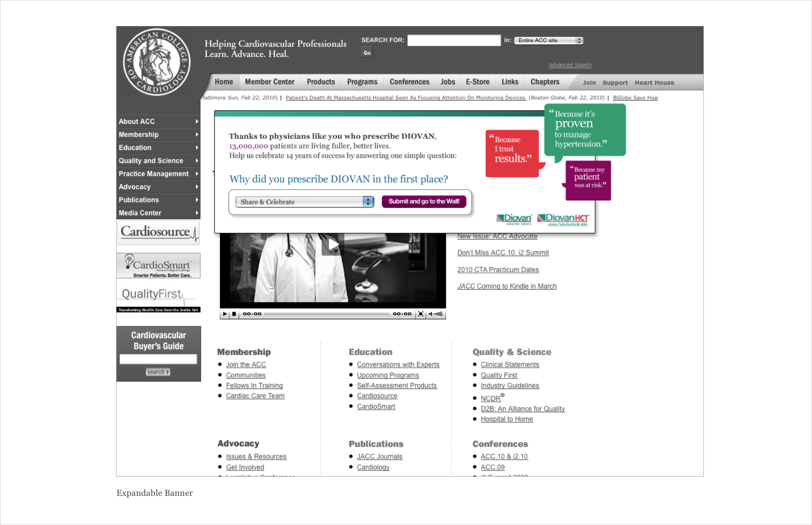Open the 'Entire ACC site' search scope dropdown
Image resolution: width=812 pixels, height=525 pixels.
pyautogui.click(x=549, y=40)
